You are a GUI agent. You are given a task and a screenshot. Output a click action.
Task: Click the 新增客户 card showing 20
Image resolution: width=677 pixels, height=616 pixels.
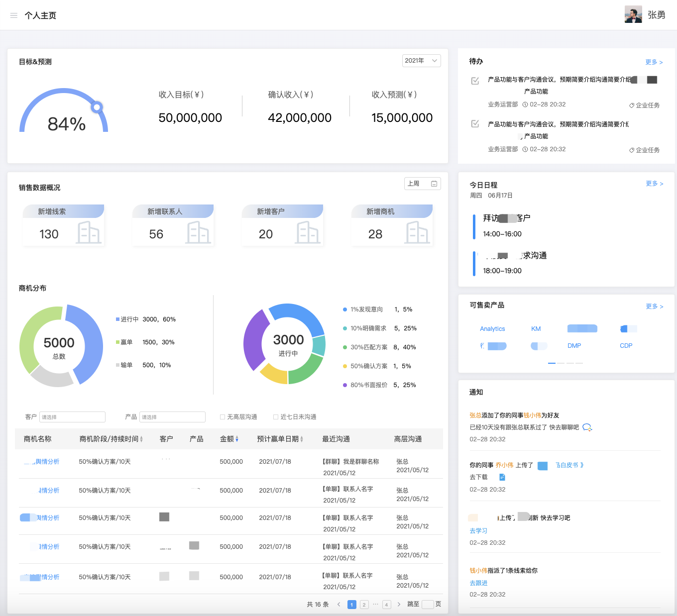282,225
